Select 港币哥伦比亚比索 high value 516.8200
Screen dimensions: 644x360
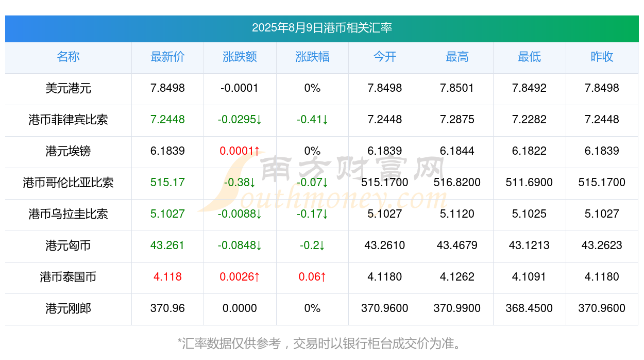tap(457, 183)
